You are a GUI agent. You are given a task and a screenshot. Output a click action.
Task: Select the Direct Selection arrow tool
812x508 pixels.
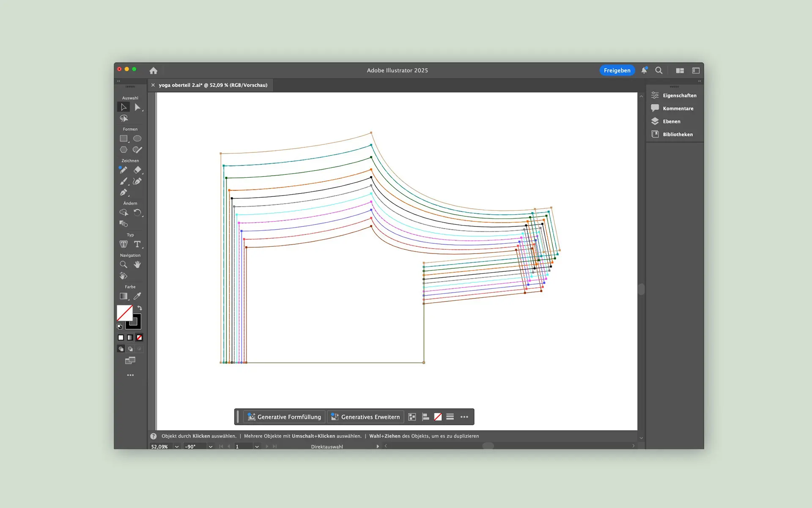coord(137,108)
